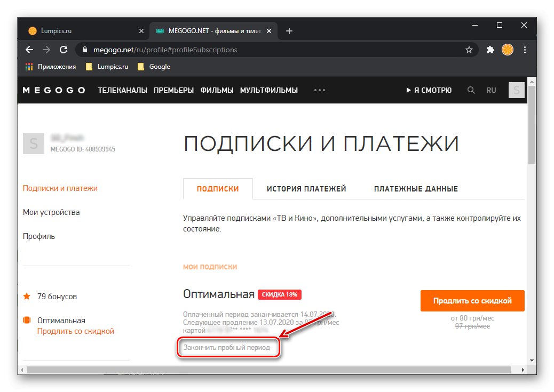Viewport: 554px width, 392px height.
Task: Click the 79 бонусов label
Action: tap(57, 297)
